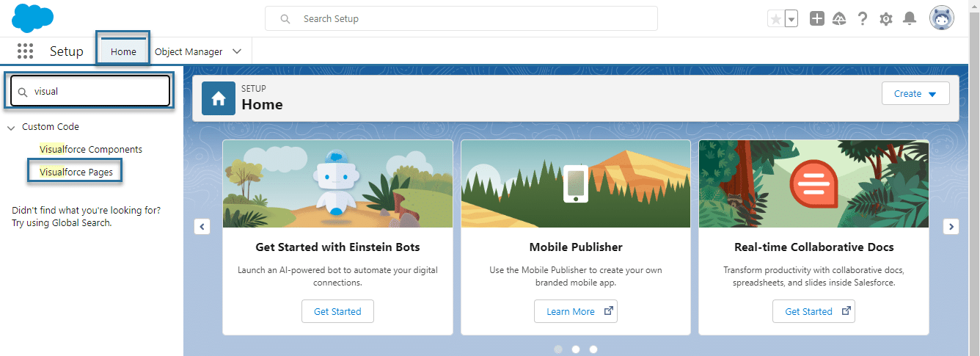Click the Mobile Publisher illustration
980x356 pixels.
click(x=576, y=184)
